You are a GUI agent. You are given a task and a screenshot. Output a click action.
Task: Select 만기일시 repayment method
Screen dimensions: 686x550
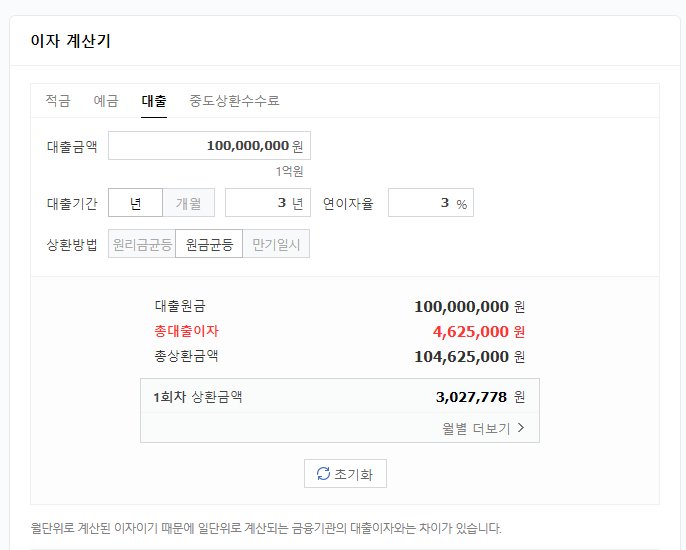[276, 244]
